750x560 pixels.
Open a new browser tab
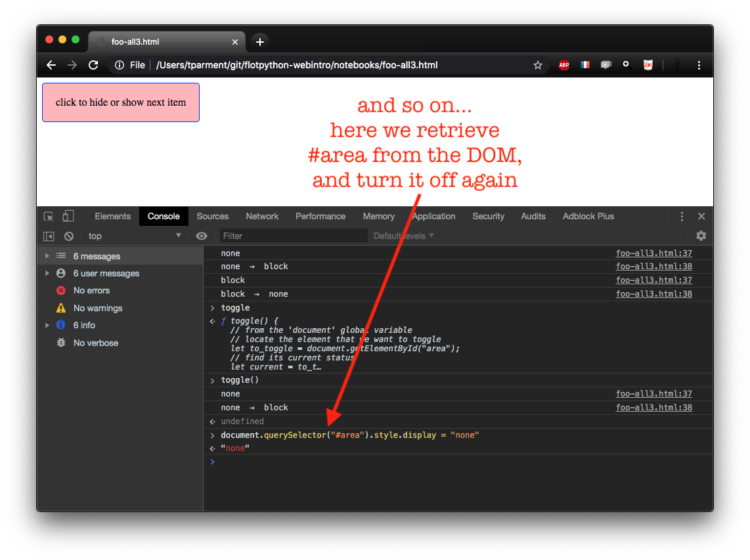260,42
